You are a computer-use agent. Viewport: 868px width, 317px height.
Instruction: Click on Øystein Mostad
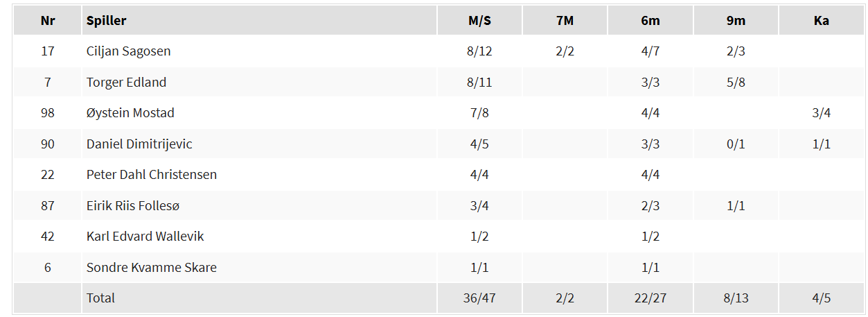pyautogui.click(x=130, y=113)
